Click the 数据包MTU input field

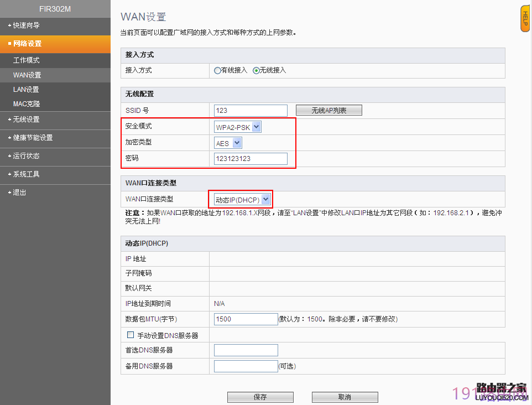[x=246, y=319]
